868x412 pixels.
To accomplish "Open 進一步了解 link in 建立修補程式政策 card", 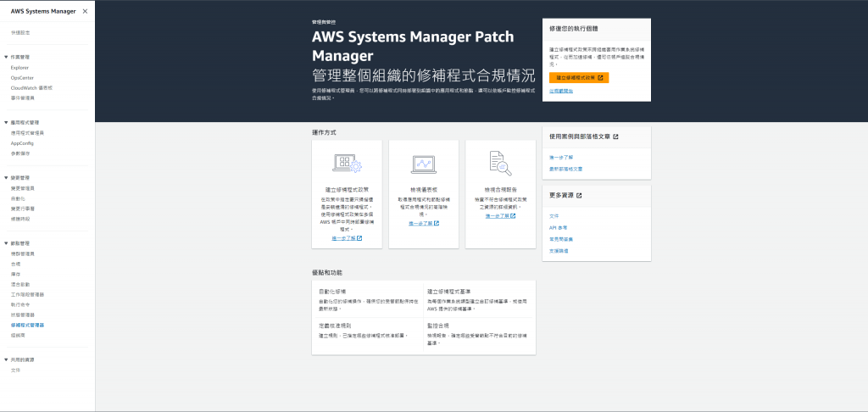I will coord(347,238).
